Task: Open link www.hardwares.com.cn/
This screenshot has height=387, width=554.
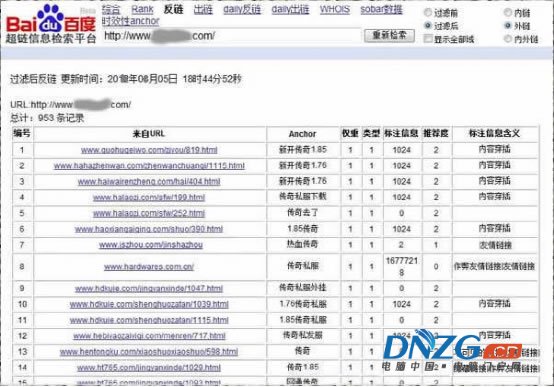Action: click(149, 267)
